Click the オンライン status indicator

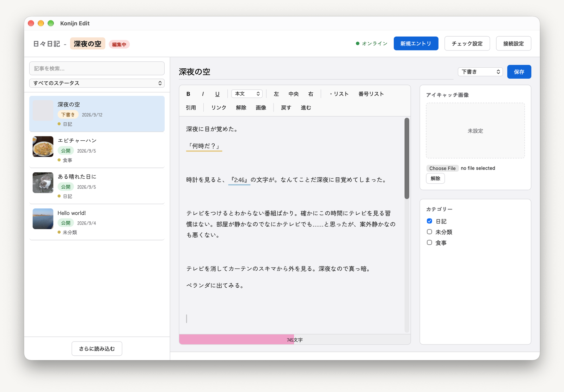[372, 43]
